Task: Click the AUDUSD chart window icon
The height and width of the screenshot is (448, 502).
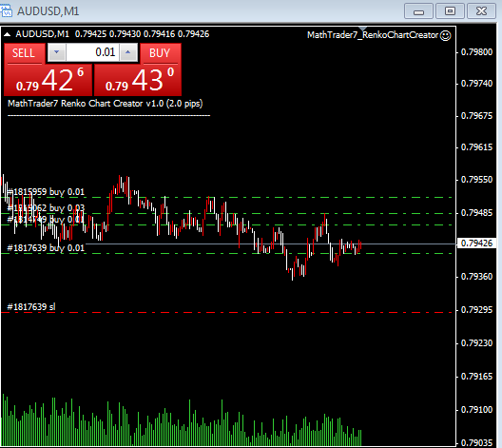Action: click(x=6, y=10)
